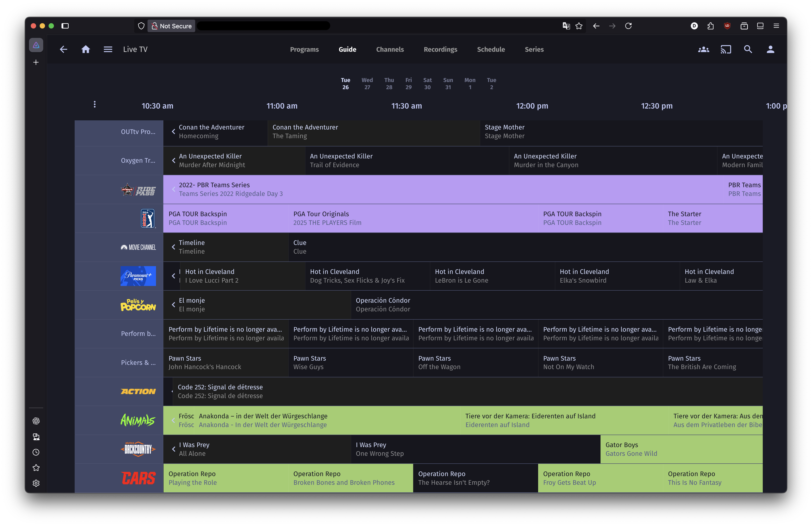Open favorites via the sidebar star icon
This screenshot has height=526, width=812.
[x=36, y=468]
